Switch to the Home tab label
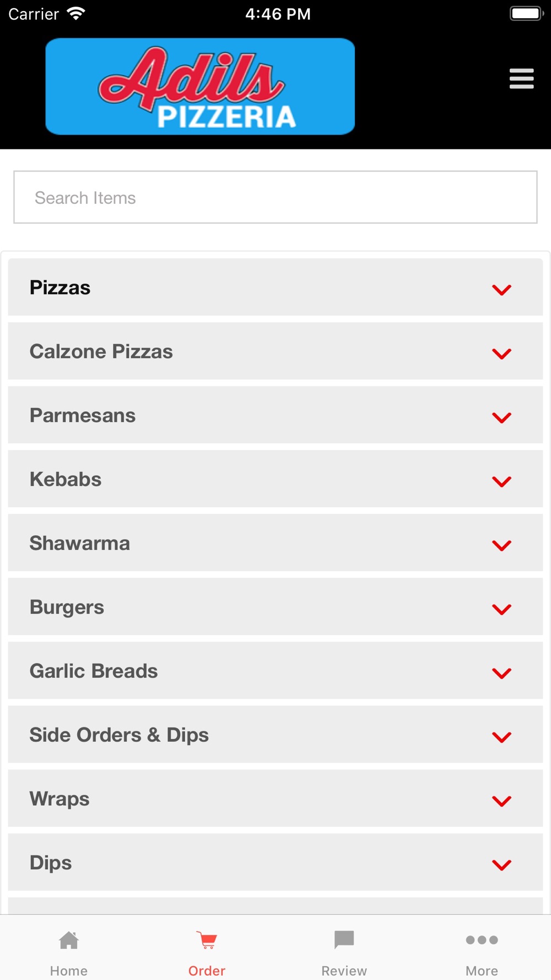551x980 pixels. [69, 971]
